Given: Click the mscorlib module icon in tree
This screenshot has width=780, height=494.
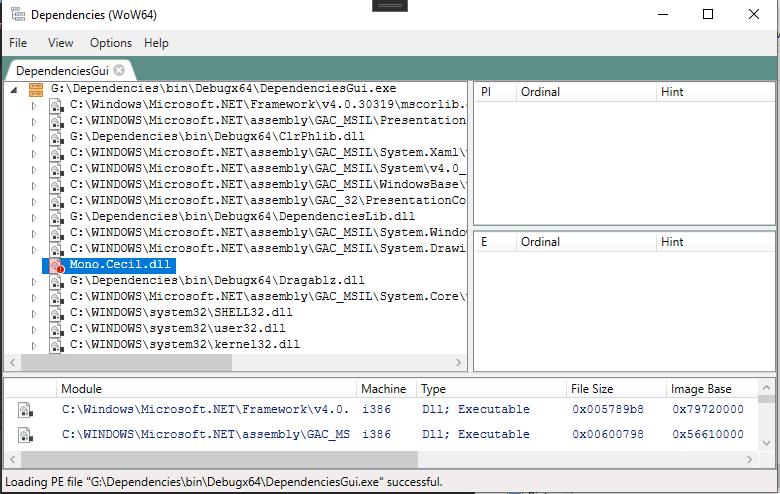Looking at the screenshot, I should pos(56,105).
